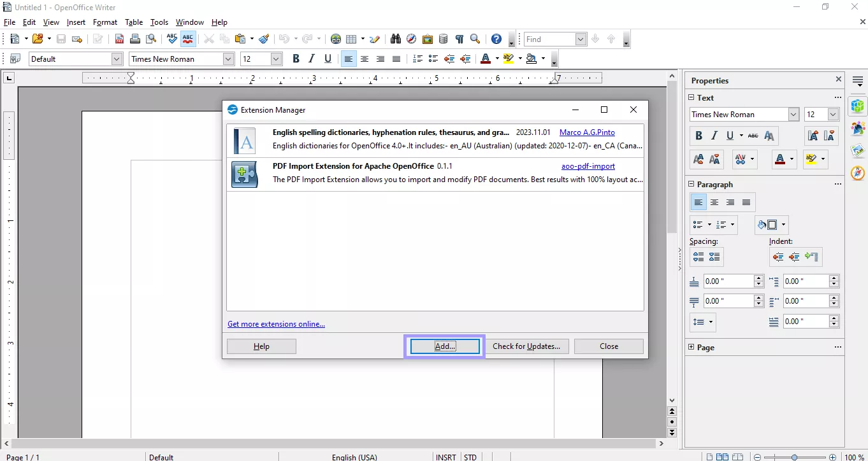868x461 pixels.
Task: Open the toolbar Times New Roman font dropdown
Action: click(x=228, y=59)
